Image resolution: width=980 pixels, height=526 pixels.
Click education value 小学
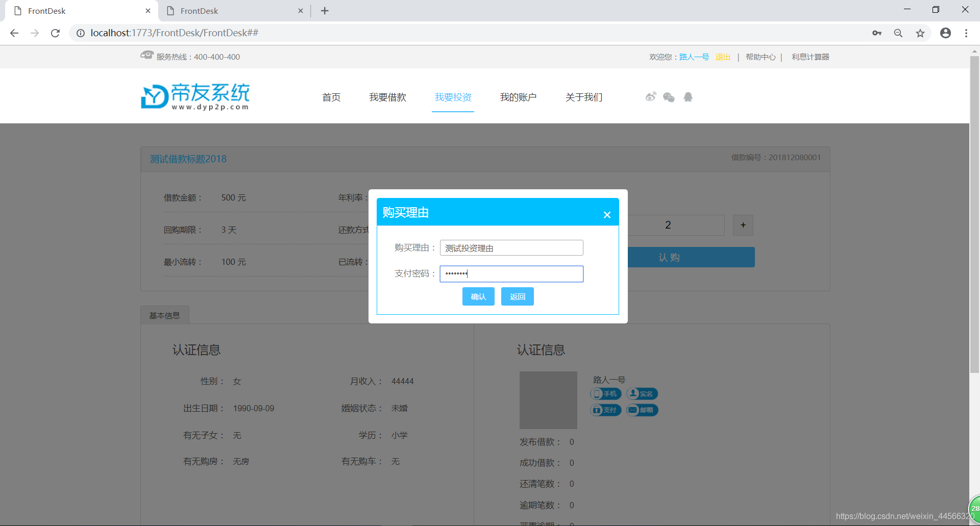coord(399,435)
